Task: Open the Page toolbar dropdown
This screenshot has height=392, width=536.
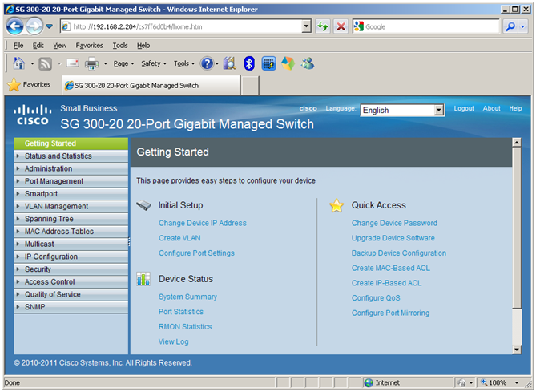Action: coord(123,63)
